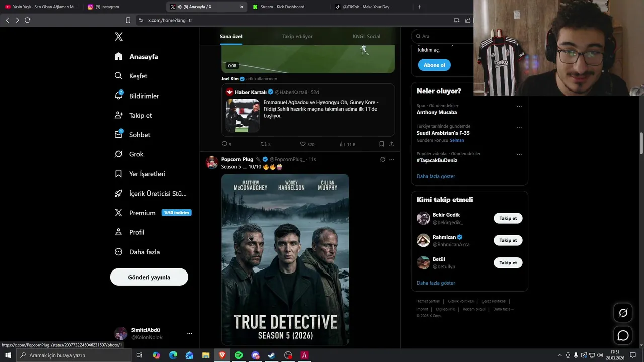Click Gönderi yayınla button

pyautogui.click(x=149, y=277)
